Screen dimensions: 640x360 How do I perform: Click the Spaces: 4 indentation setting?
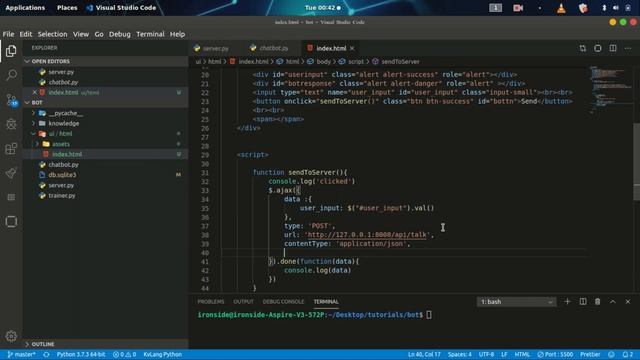click(x=460, y=354)
